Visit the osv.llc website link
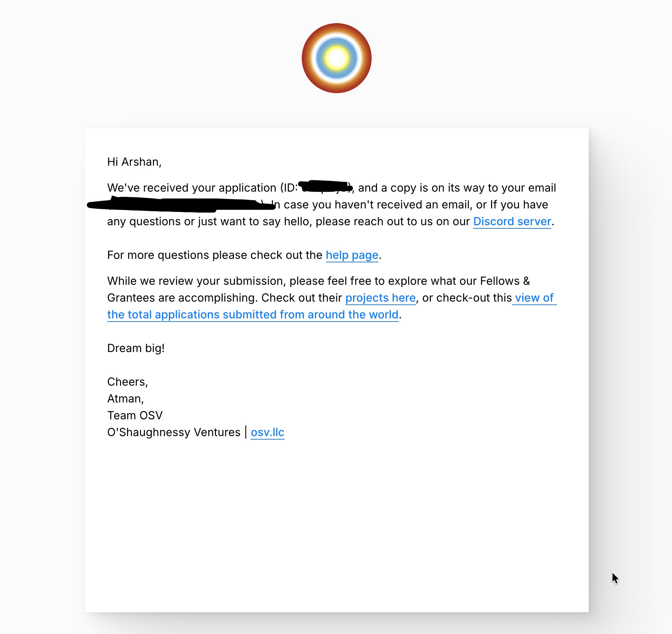 (267, 433)
